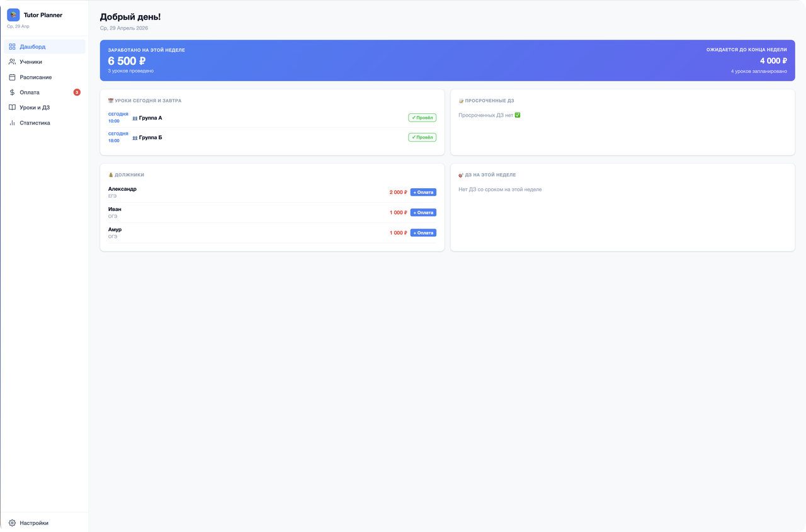Click the Оплата dollar sign icon
The height and width of the screenshot is (532, 806).
[x=12, y=92]
